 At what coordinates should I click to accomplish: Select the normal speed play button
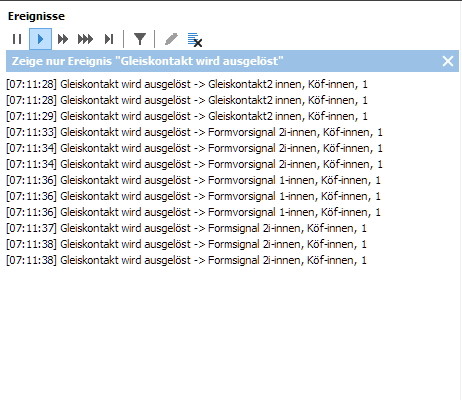pyautogui.click(x=40, y=39)
